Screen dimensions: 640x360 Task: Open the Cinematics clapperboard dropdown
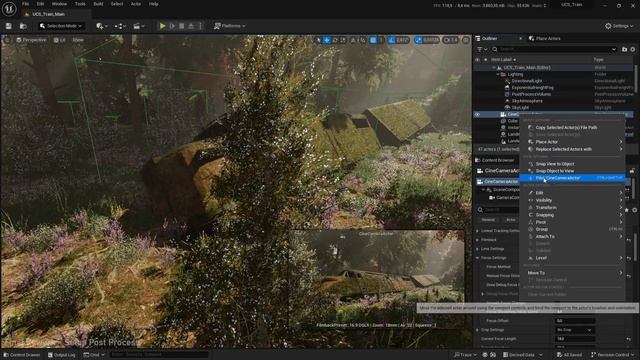pos(139,26)
